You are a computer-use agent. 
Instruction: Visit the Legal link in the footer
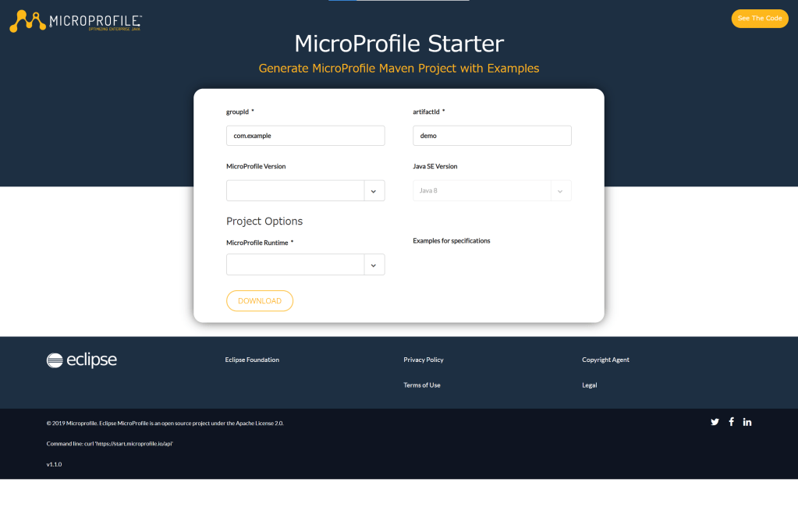point(590,385)
